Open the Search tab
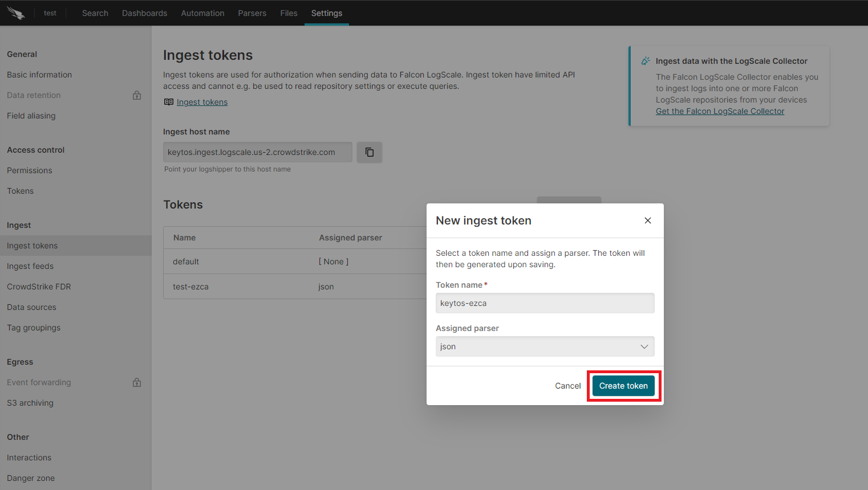 95,13
